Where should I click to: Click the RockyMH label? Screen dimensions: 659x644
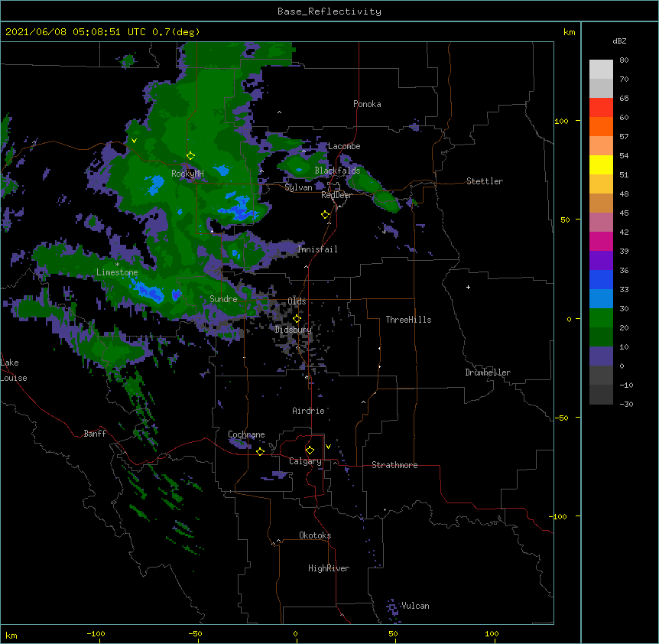coord(187,174)
